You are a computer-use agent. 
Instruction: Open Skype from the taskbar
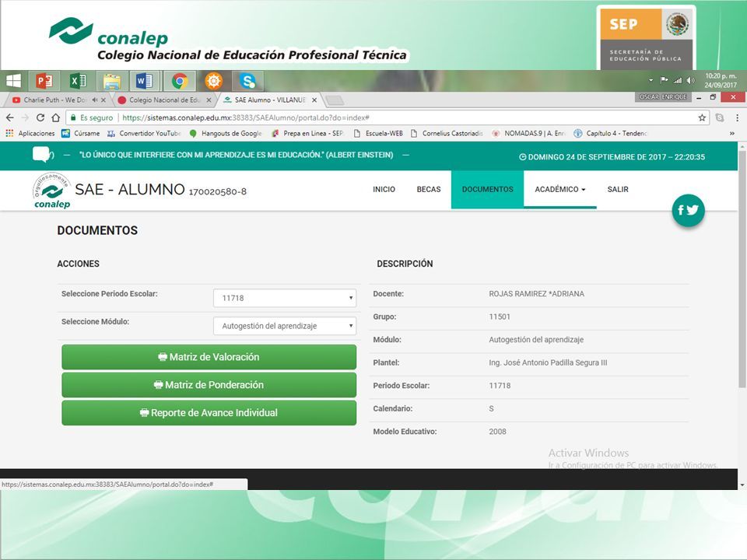tap(247, 82)
